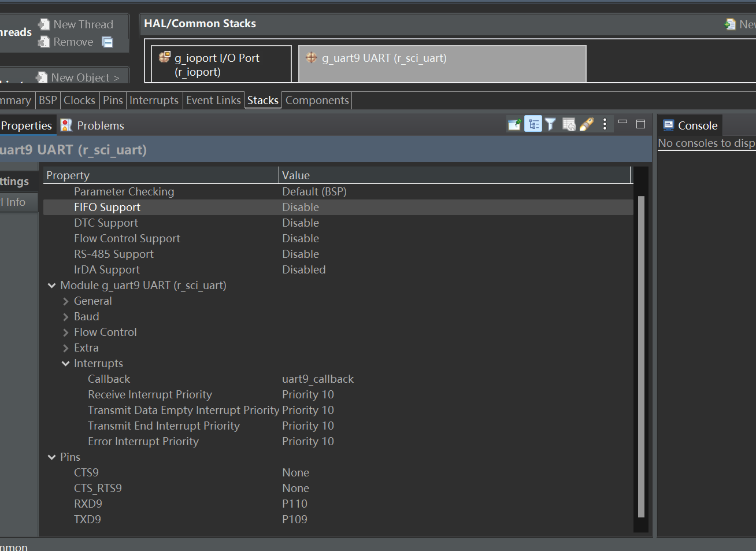The height and width of the screenshot is (551, 756).
Task: Collapse the Pins section
Action: pyautogui.click(x=51, y=457)
